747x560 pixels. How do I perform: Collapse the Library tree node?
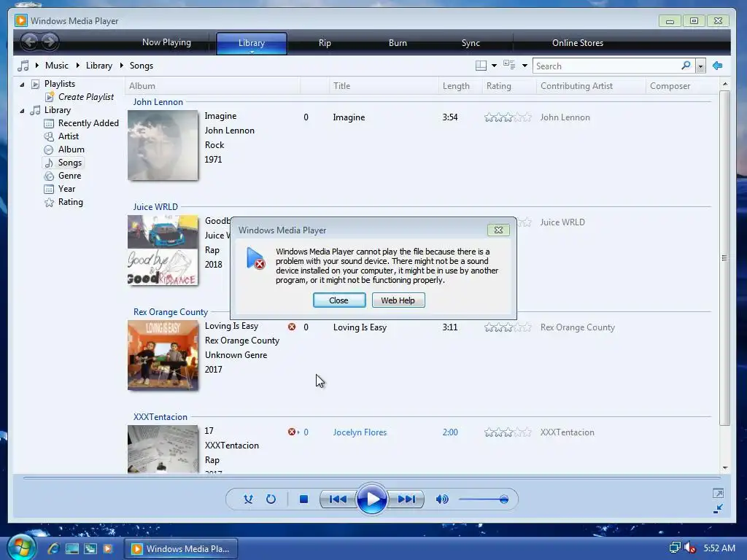pyautogui.click(x=22, y=111)
